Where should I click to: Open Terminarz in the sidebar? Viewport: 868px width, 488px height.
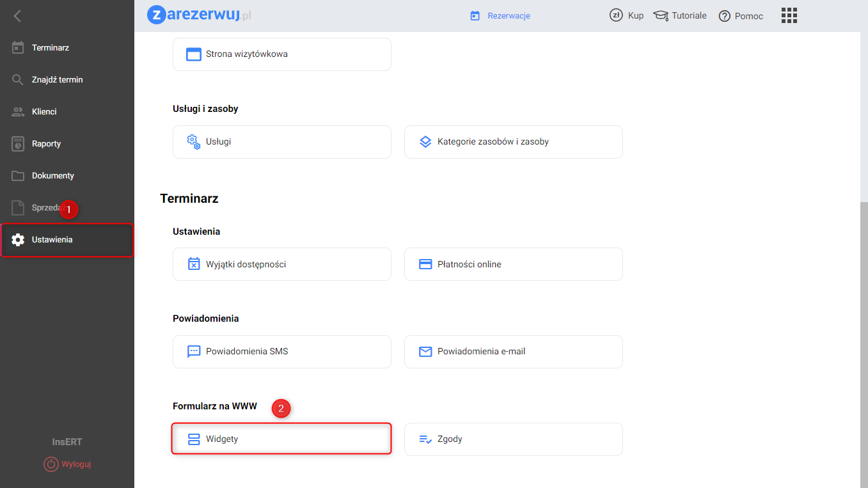(50, 48)
